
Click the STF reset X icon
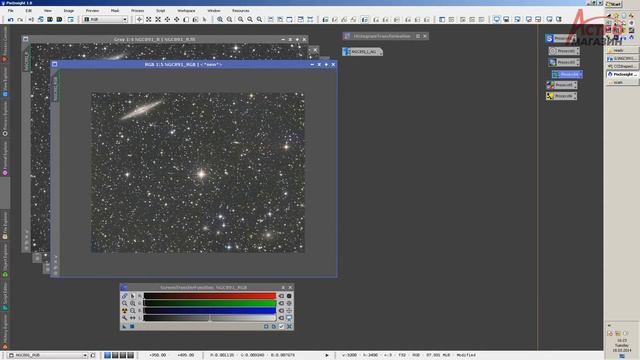(289, 326)
